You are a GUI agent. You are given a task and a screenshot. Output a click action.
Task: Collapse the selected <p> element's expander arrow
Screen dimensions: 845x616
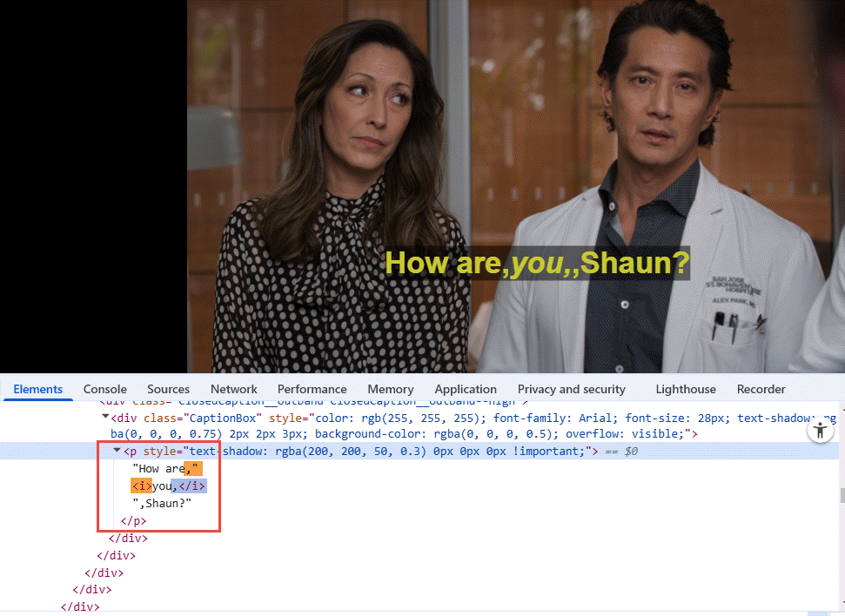(x=116, y=451)
